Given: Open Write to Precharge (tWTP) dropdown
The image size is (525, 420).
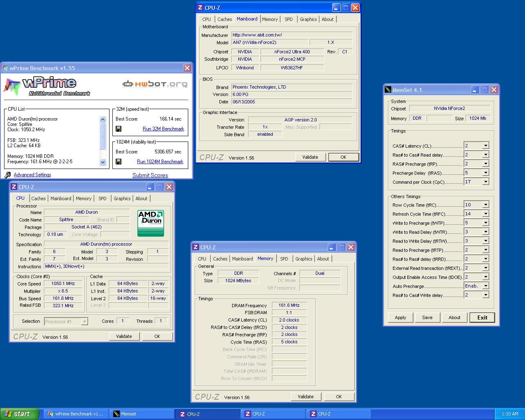Looking at the screenshot, I should (486, 223).
